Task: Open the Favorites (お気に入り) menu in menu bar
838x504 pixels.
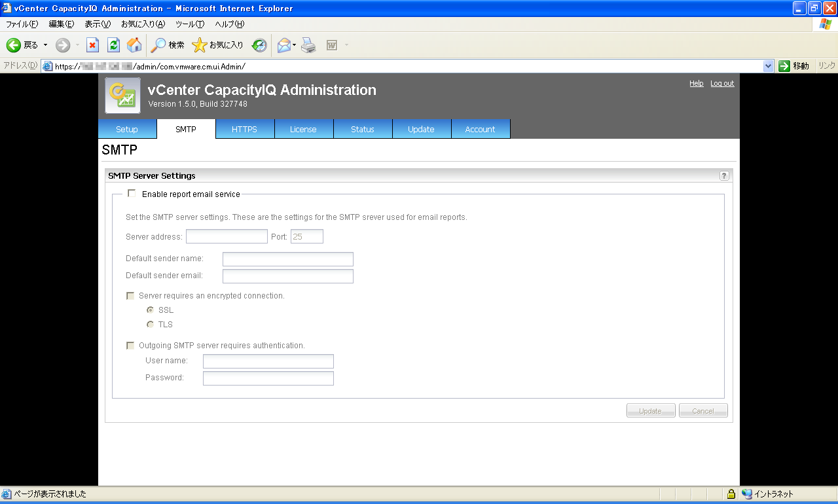Action: tap(143, 24)
